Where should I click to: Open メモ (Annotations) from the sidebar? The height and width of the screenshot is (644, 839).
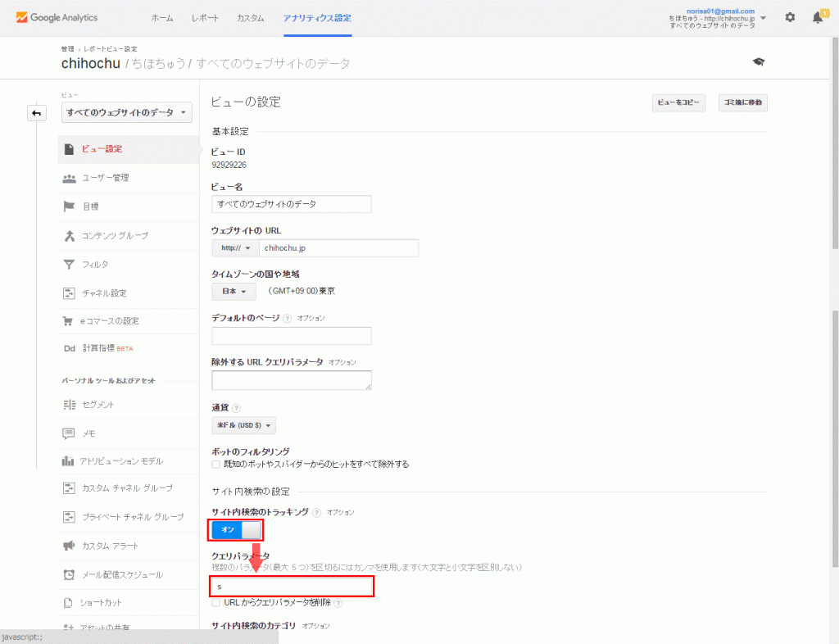pyautogui.click(x=88, y=433)
